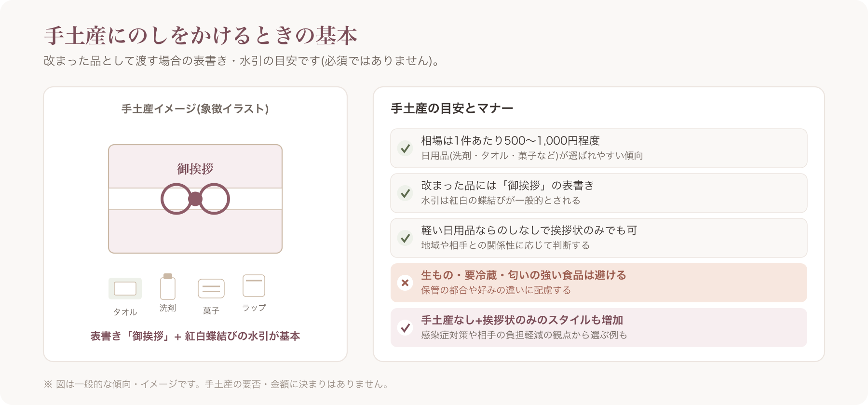
Task: Click the footnote about 図は一般的な傾向・イメージです
Action: click(x=217, y=384)
